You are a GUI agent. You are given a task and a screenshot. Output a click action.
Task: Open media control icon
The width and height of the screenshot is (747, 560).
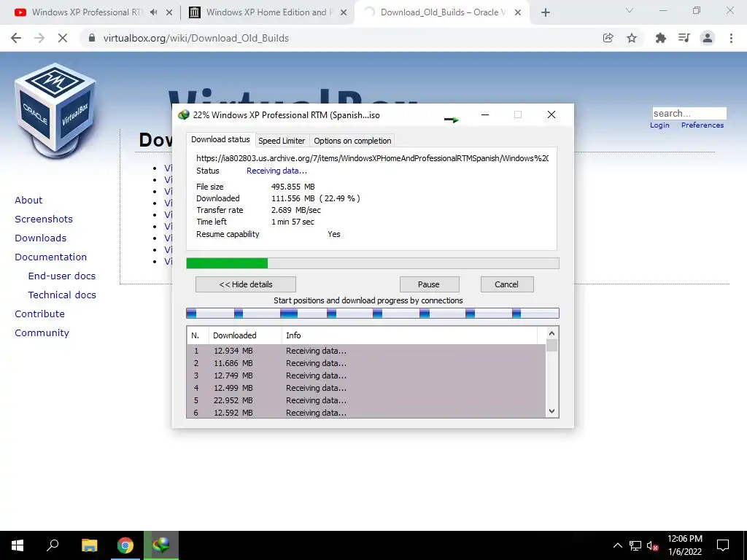point(684,38)
